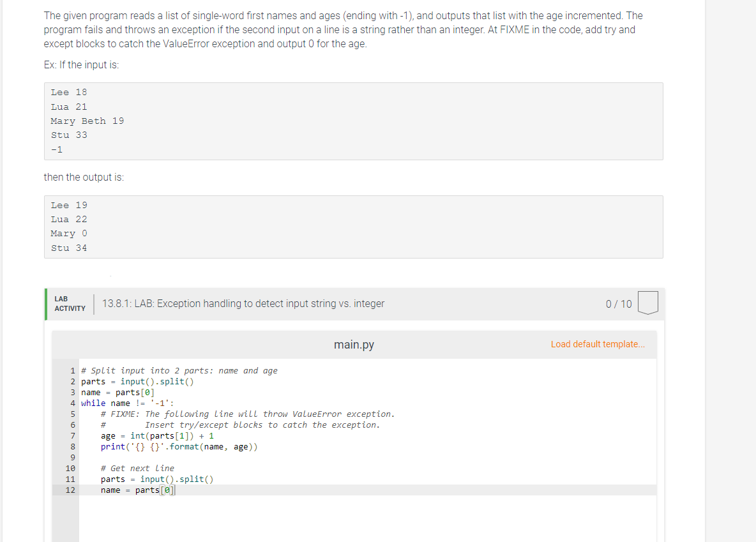
Task: Click the Lee 19 line in output example
Action: click(x=68, y=205)
